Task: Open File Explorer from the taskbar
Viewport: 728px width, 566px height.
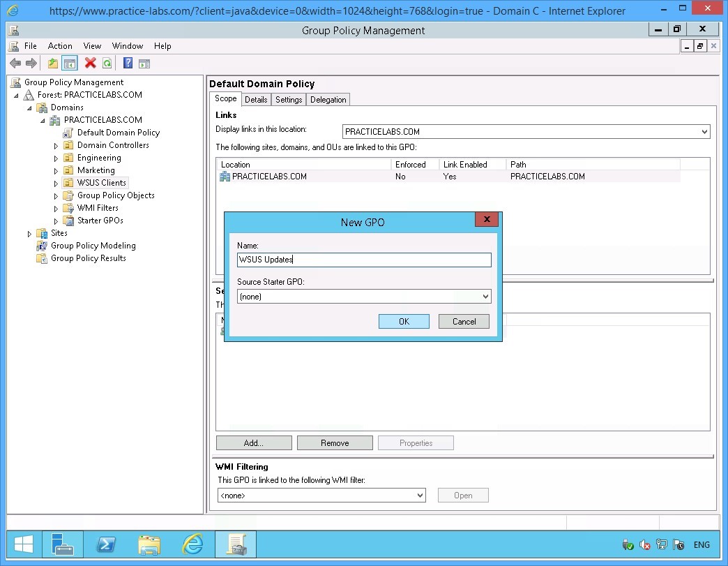Action: coord(149,544)
